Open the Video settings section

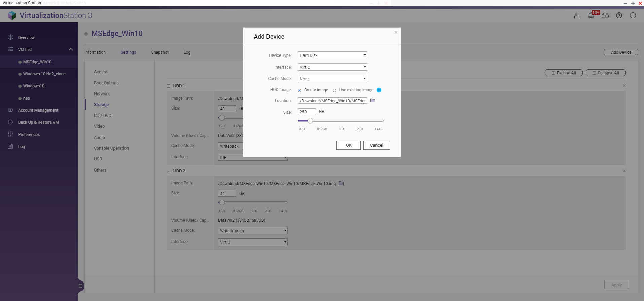99,126
